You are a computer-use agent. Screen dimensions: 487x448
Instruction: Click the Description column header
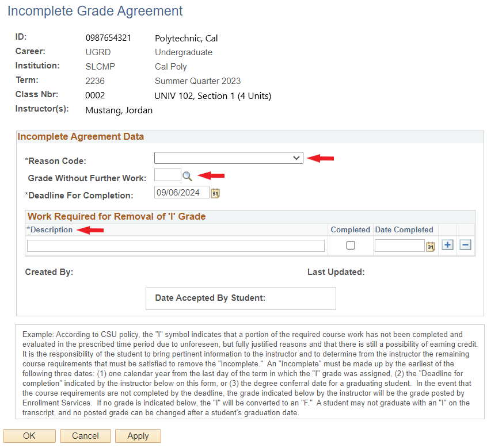[x=52, y=230]
